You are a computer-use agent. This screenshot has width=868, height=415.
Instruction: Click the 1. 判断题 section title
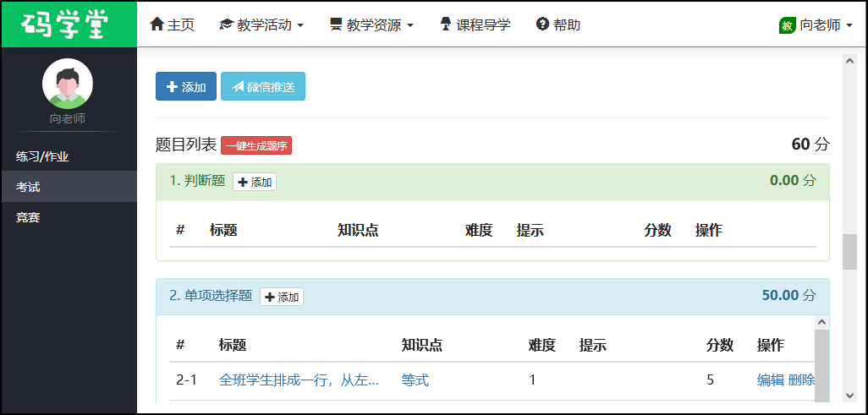tap(197, 181)
